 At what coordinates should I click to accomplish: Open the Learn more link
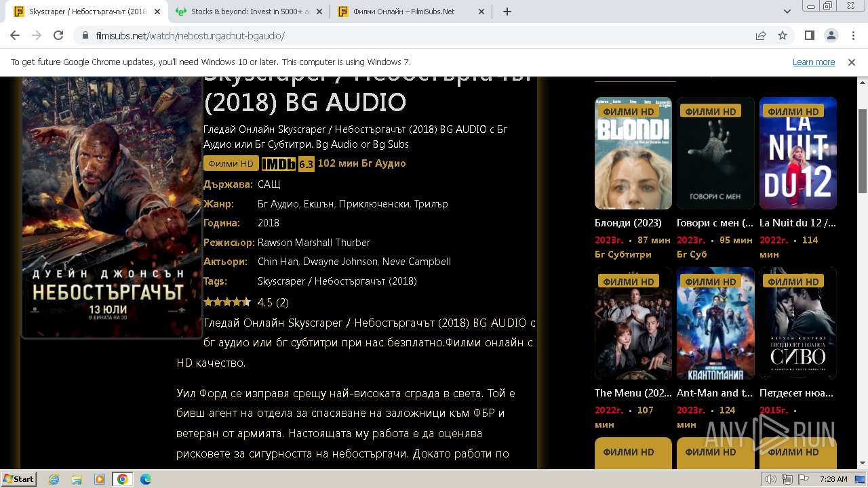[x=814, y=62]
